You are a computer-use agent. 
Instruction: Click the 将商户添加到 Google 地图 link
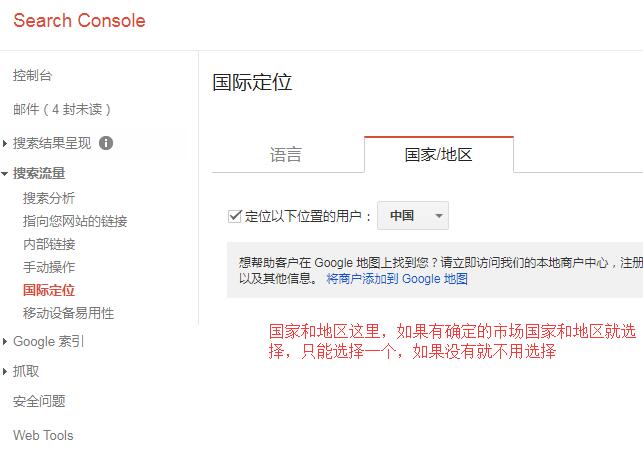coord(397,279)
